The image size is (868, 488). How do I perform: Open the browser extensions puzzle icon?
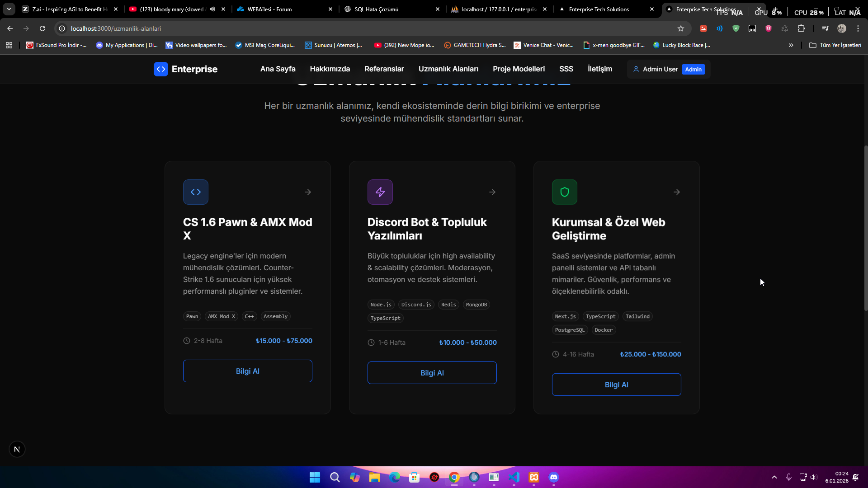801,28
